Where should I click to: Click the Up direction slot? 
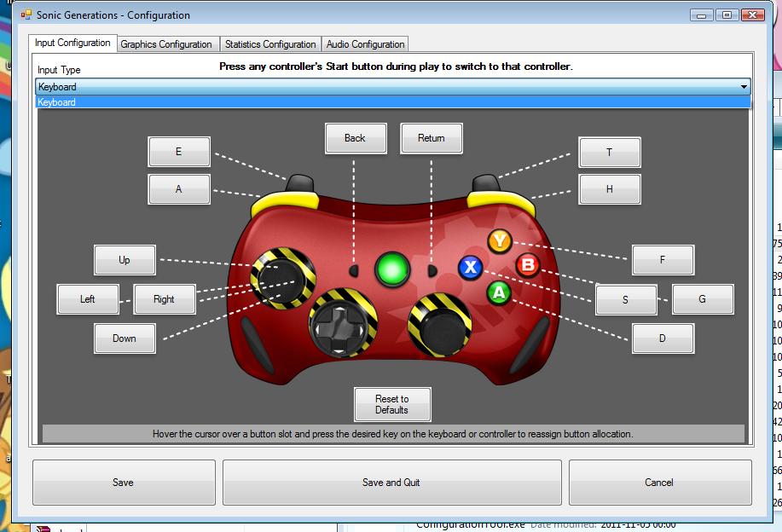point(125,260)
